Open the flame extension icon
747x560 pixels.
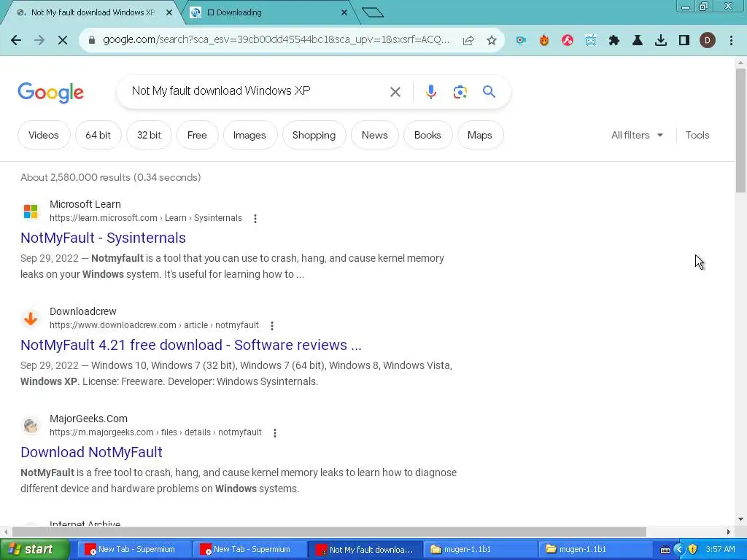pyautogui.click(x=544, y=41)
